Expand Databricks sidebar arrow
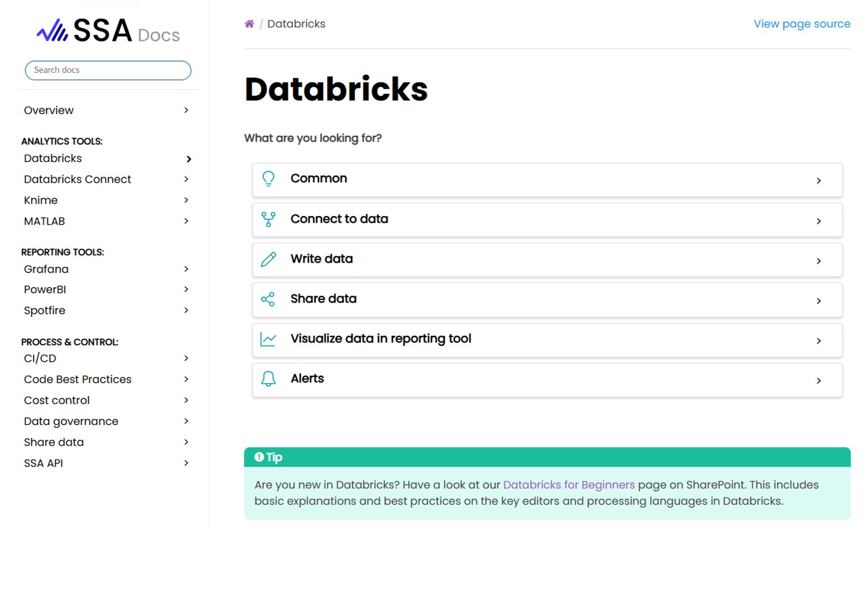This screenshot has width=868, height=601. [188, 159]
